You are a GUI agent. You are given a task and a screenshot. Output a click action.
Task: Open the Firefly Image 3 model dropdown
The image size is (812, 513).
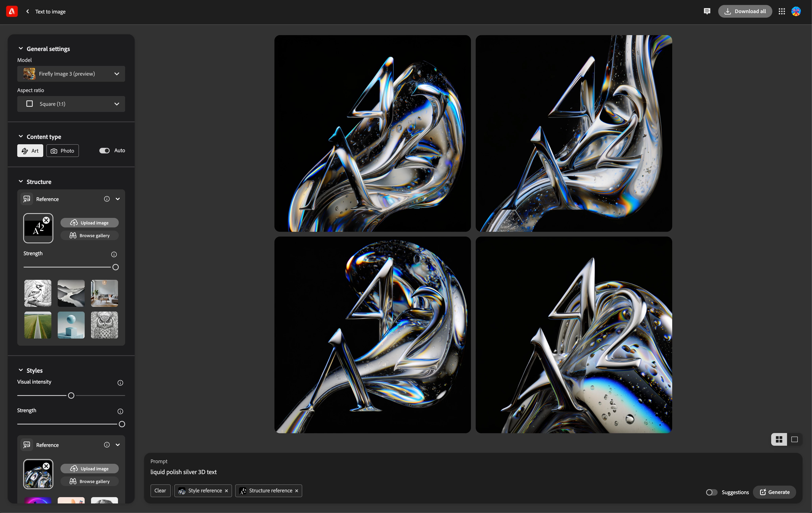[x=71, y=74]
